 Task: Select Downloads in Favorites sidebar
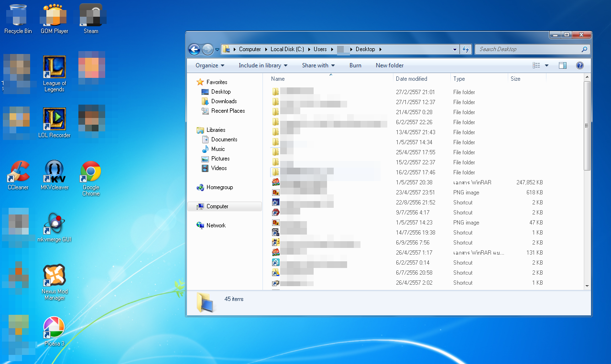224,101
